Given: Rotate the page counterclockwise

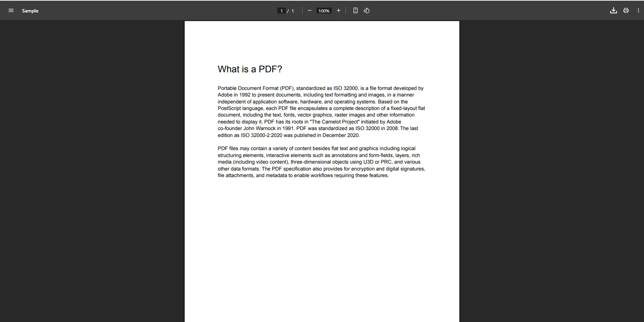Looking at the screenshot, I should point(367,10).
